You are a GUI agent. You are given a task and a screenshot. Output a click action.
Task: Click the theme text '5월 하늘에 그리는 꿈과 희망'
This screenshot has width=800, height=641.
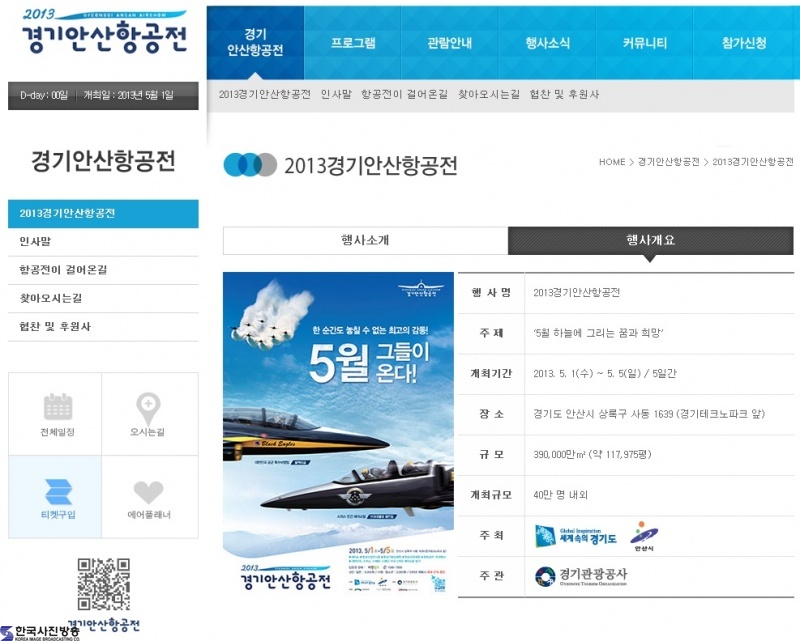[x=598, y=333]
